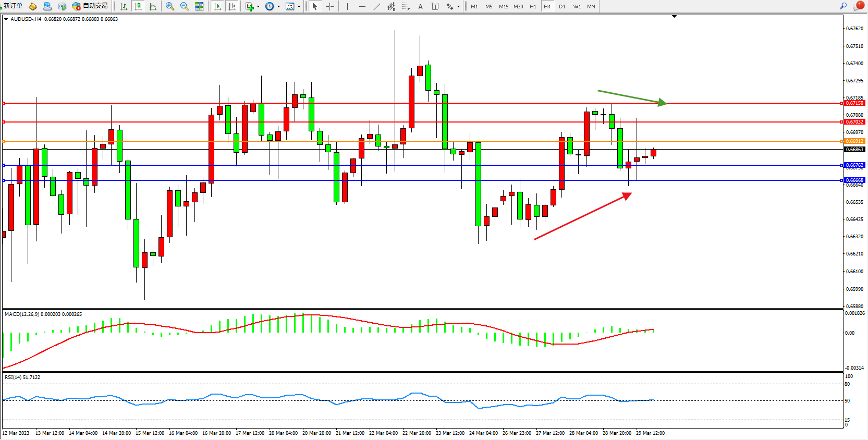Open the arrows objects dropdown

click(x=458, y=7)
